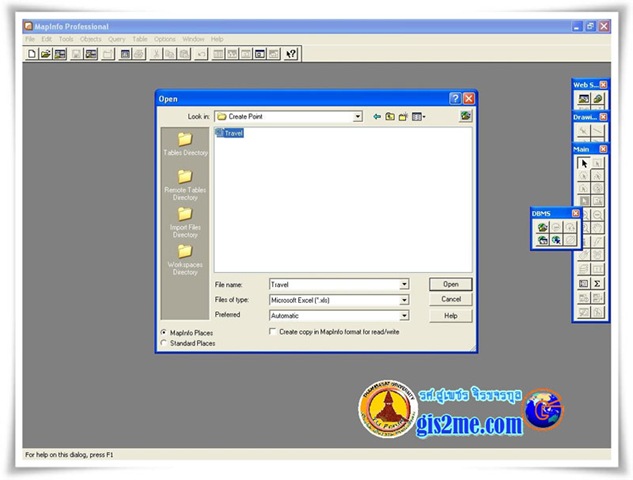Click the Save Table diskette icon

pyautogui.click(x=76, y=54)
